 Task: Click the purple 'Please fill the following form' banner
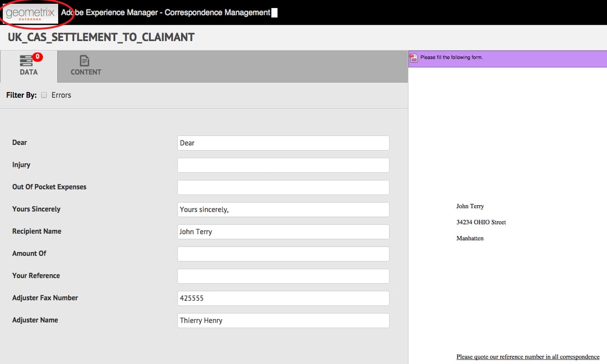506,57
